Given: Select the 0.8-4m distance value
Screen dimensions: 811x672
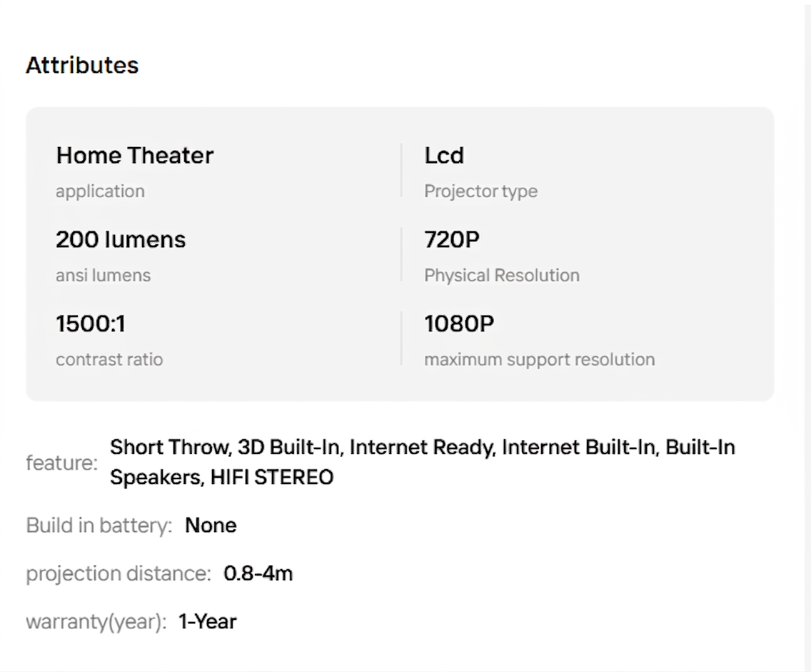Looking at the screenshot, I should pos(258,573).
